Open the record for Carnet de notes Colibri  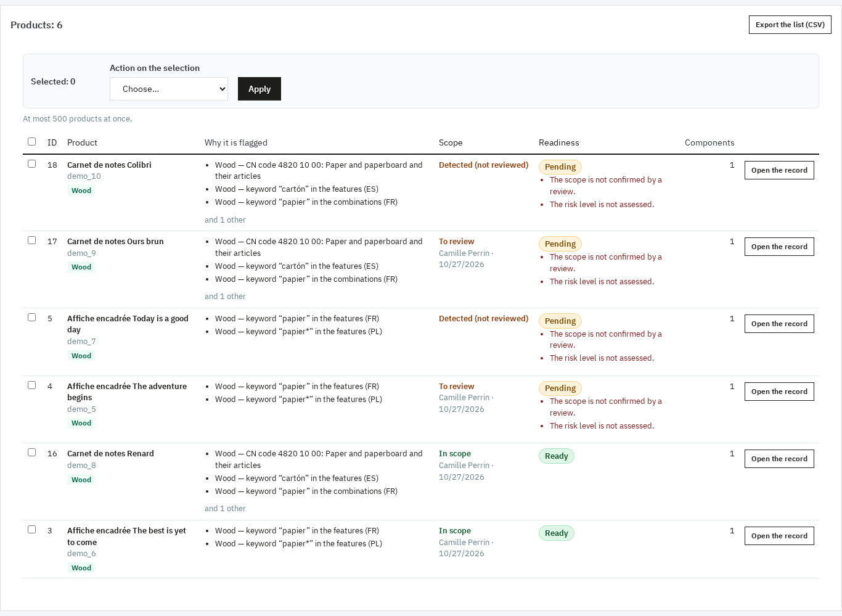click(779, 170)
